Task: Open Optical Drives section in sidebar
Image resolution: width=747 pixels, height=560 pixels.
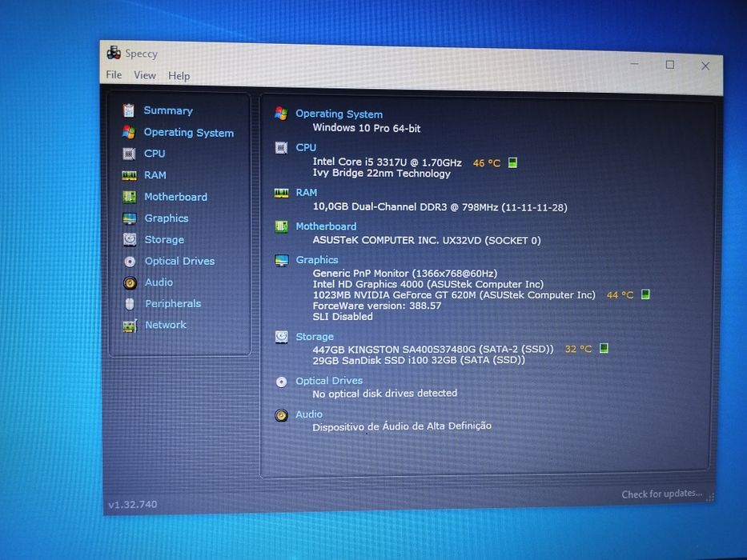Action: pyautogui.click(x=179, y=261)
